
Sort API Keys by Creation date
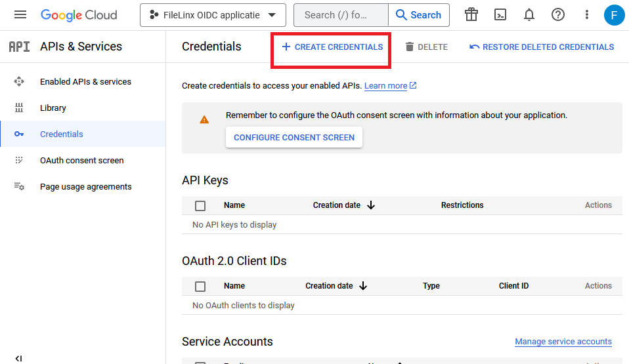(344, 205)
